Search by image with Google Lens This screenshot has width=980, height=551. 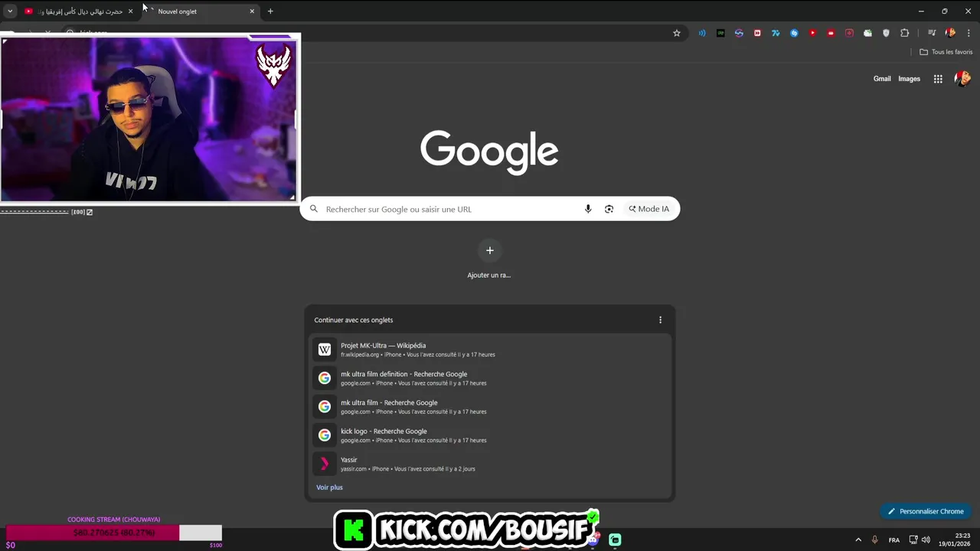pos(609,209)
